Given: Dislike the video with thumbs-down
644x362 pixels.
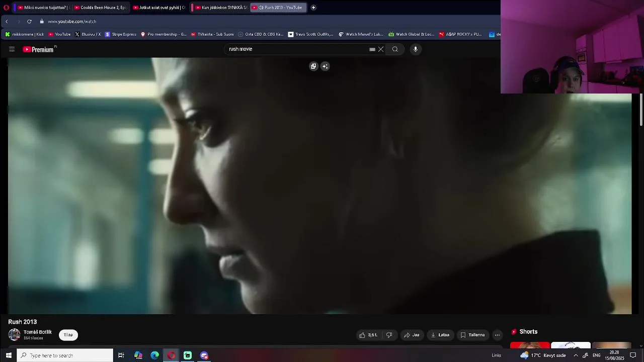Looking at the screenshot, I should 389,335.
